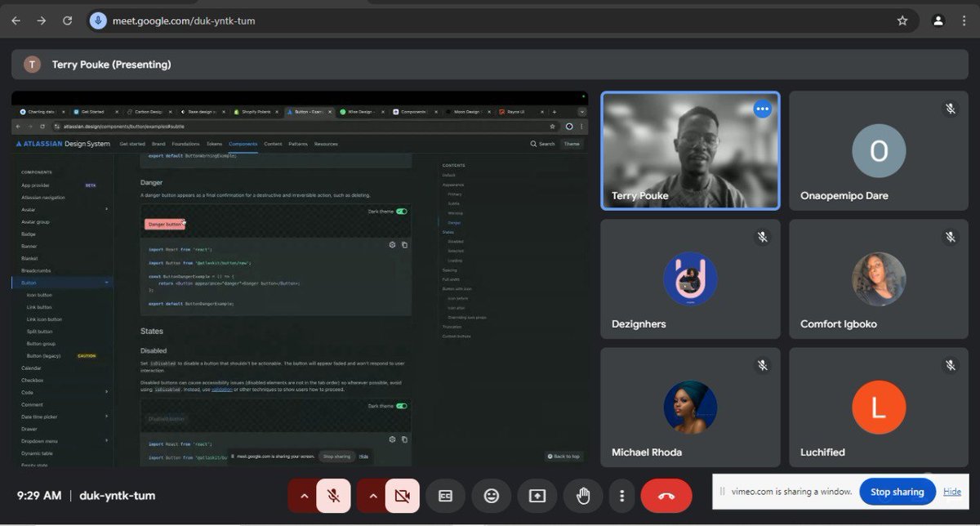Click Dezignhers' muted mic icon
Image resolution: width=980 pixels, height=526 pixels.
pyautogui.click(x=762, y=237)
